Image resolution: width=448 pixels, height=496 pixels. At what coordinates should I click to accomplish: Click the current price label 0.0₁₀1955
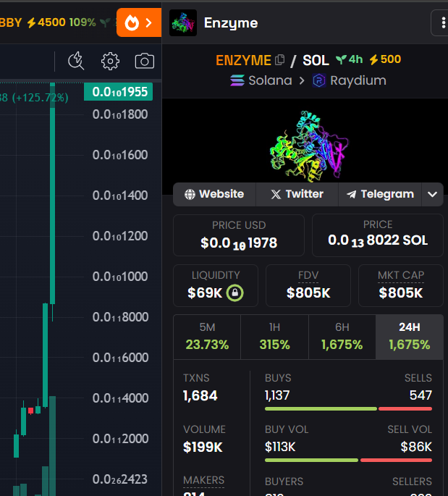coord(118,92)
